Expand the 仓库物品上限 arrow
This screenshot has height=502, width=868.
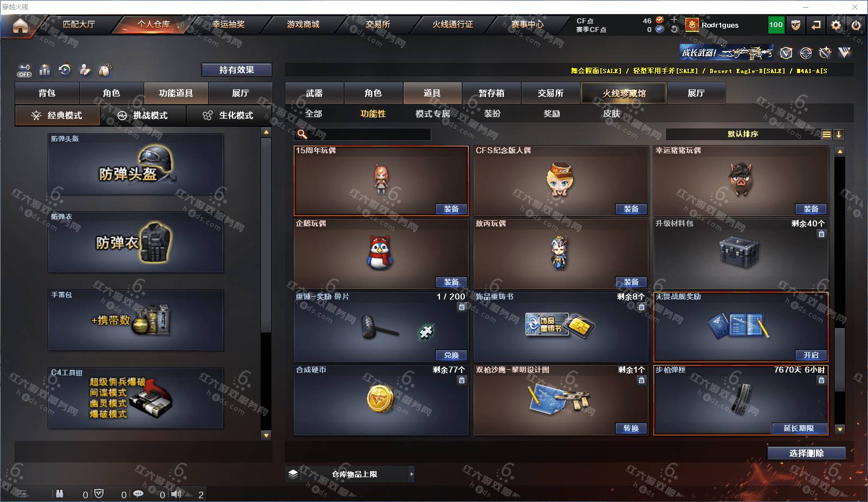tap(411, 474)
